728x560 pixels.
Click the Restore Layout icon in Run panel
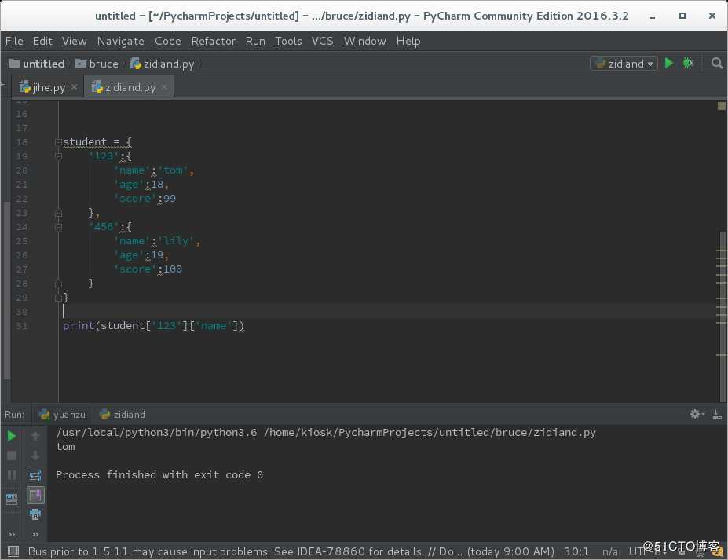tap(12, 500)
